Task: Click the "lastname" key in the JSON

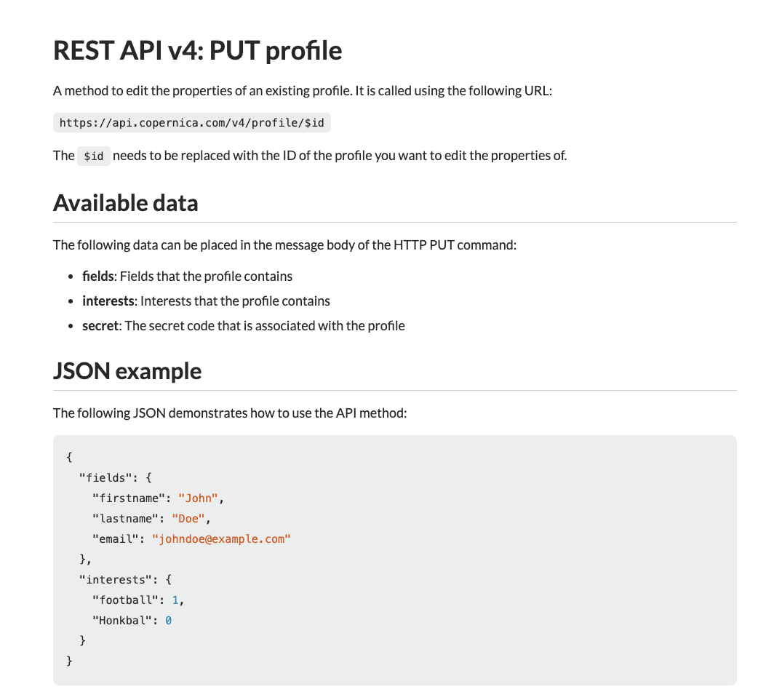Action: 122,519
